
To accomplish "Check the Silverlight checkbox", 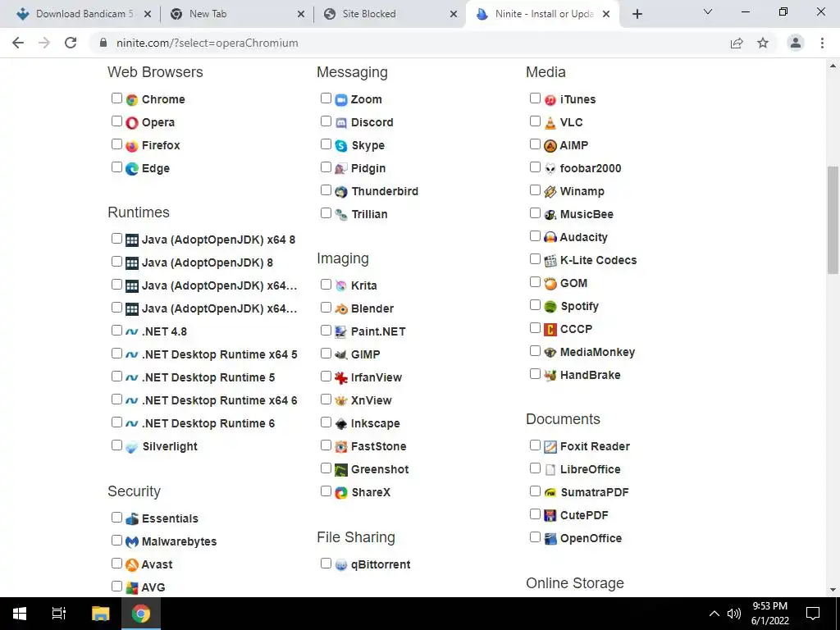I will 116,445.
